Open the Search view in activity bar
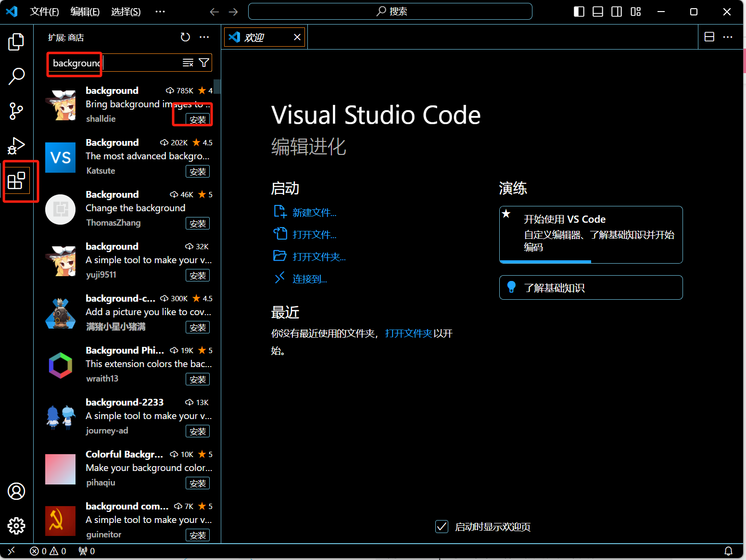Image resolution: width=746 pixels, height=560 pixels. [16, 76]
